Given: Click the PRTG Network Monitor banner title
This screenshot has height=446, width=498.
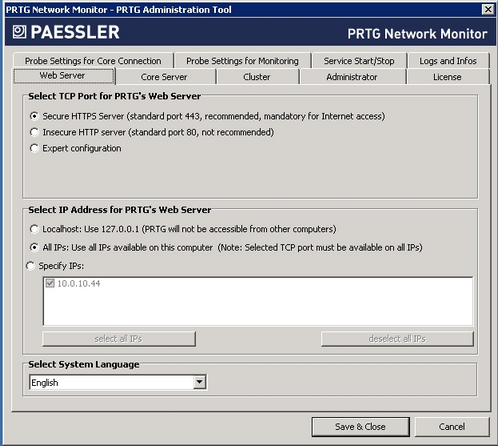Looking at the screenshot, I should click(417, 34).
